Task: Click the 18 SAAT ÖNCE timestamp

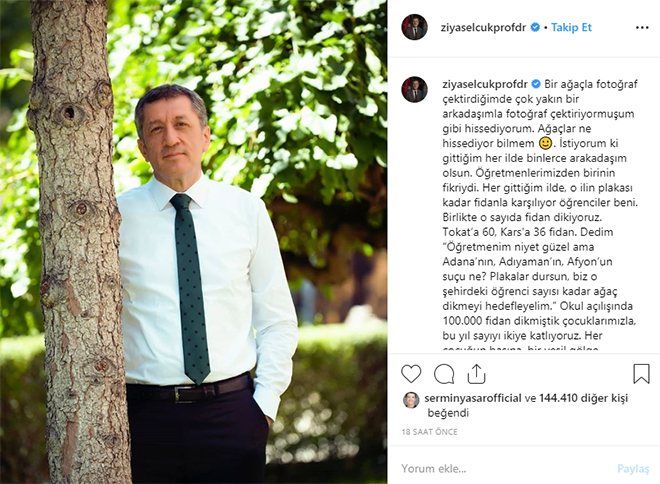Action: 429,432
